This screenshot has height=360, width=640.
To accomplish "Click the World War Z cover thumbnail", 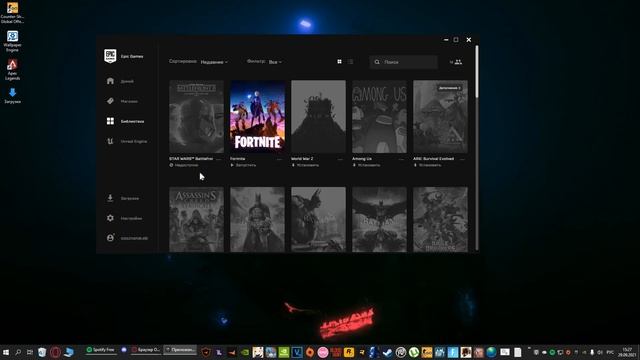I will [318, 116].
